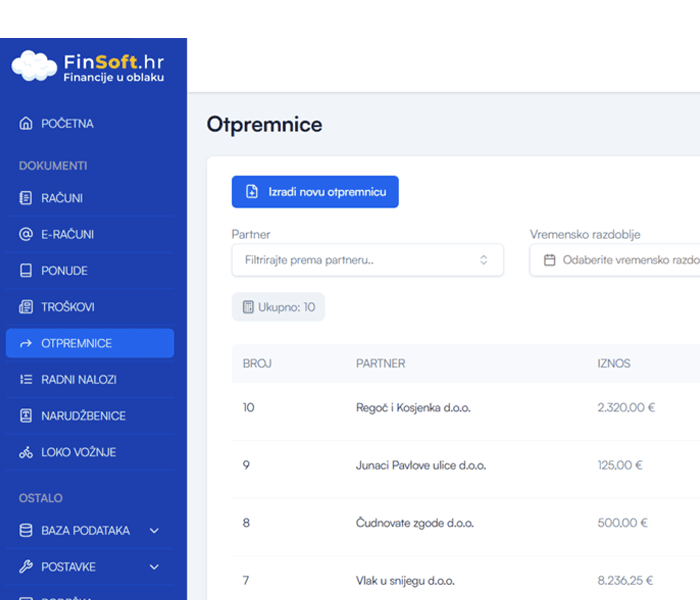The height and width of the screenshot is (600, 700).
Task: Expand the Baza podataka submenu
Action: point(154,531)
